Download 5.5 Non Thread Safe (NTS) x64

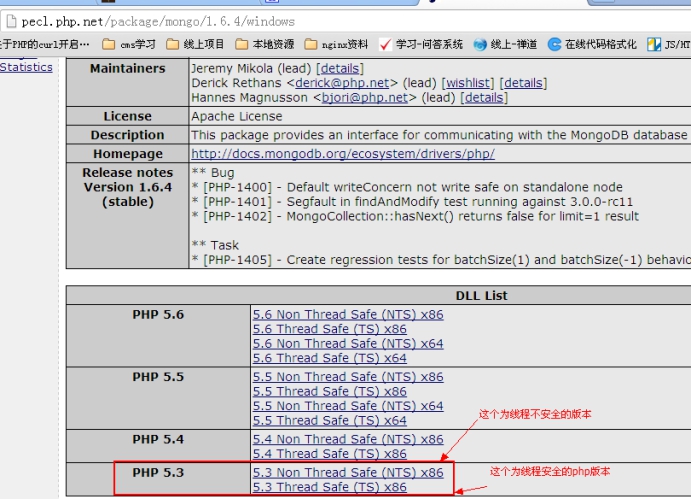[348, 406]
